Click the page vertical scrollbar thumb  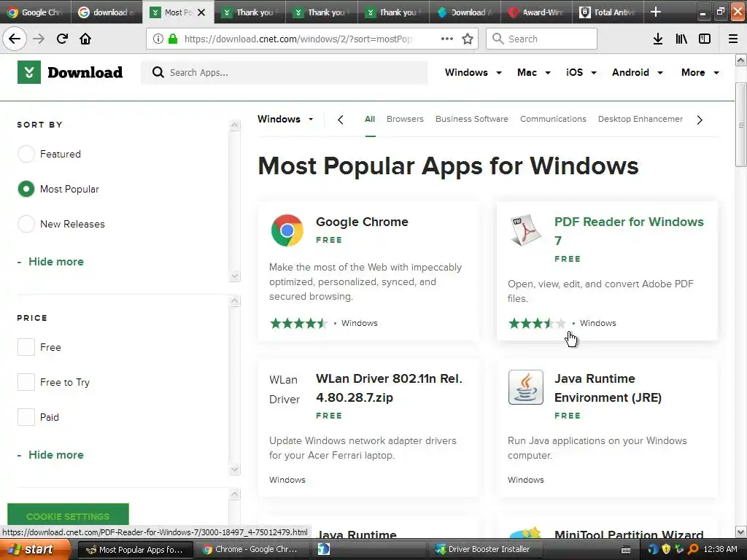point(740,125)
